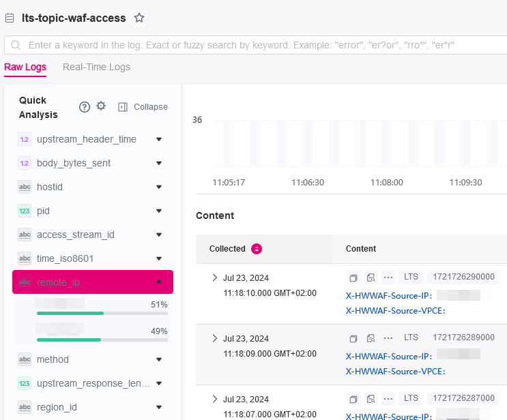507x420 pixels.
Task: Expand the Jul 23 11:18:10 log row
Action: pyautogui.click(x=214, y=278)
